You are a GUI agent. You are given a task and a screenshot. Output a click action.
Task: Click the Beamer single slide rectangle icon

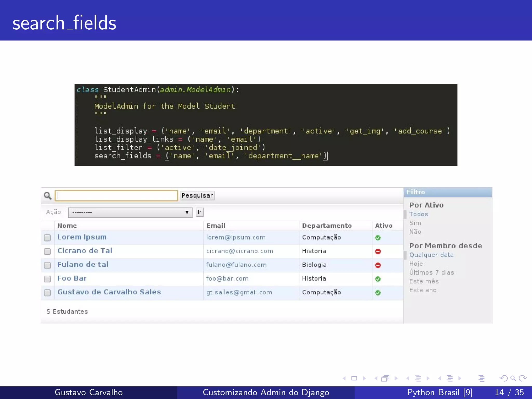(x=354, y=378)
